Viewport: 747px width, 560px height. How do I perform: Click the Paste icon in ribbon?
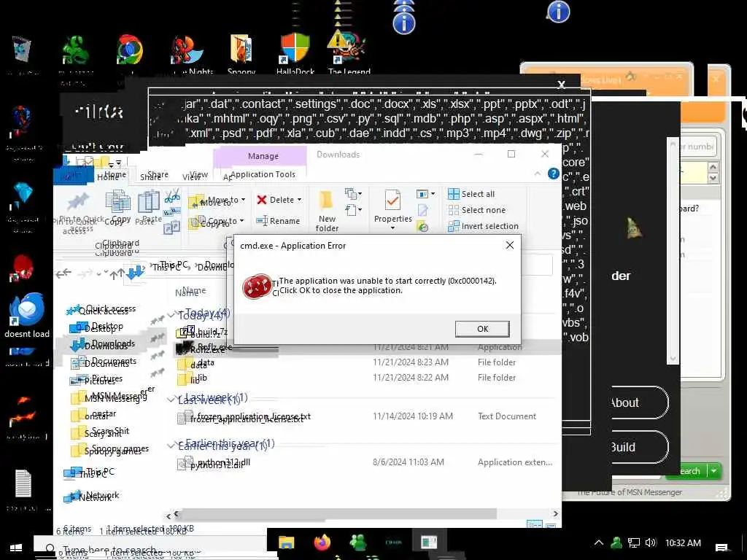(149, 201)
